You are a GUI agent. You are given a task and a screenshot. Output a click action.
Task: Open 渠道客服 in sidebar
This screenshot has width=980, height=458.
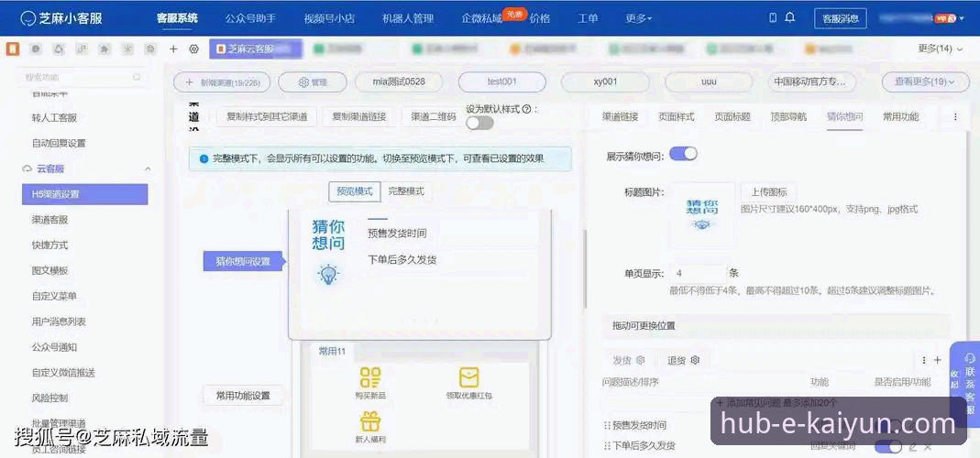50,219
